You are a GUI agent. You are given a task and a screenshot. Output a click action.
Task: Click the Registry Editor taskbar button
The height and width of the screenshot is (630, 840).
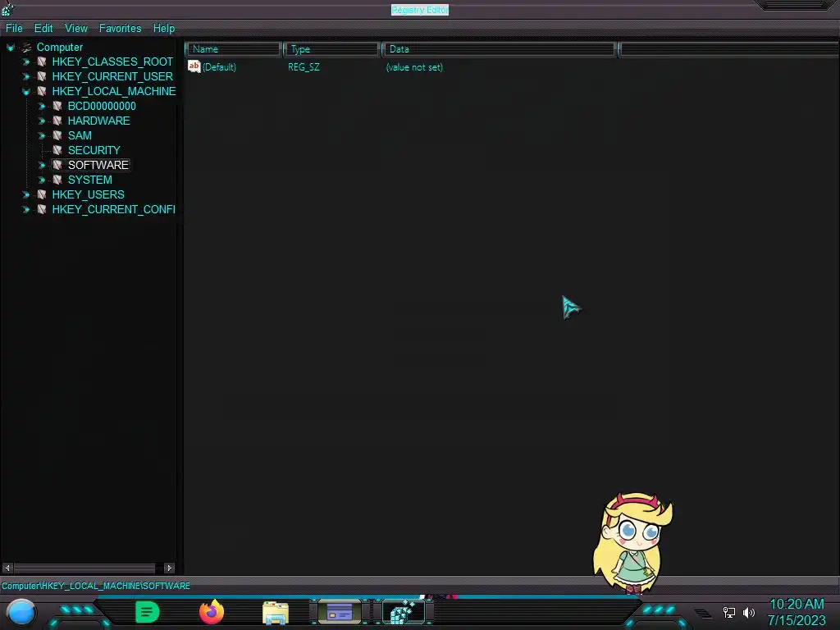pos(404,612)
